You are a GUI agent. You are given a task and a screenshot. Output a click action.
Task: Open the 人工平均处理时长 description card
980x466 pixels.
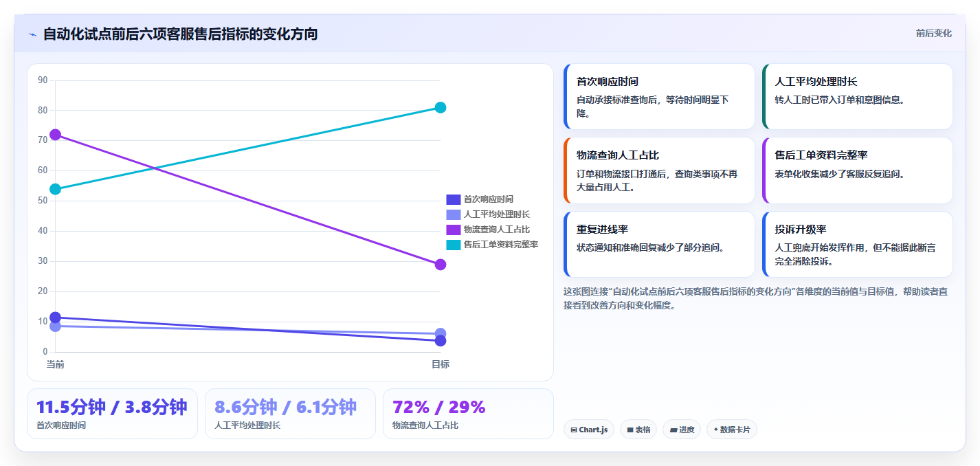click(x=858, y=97)
